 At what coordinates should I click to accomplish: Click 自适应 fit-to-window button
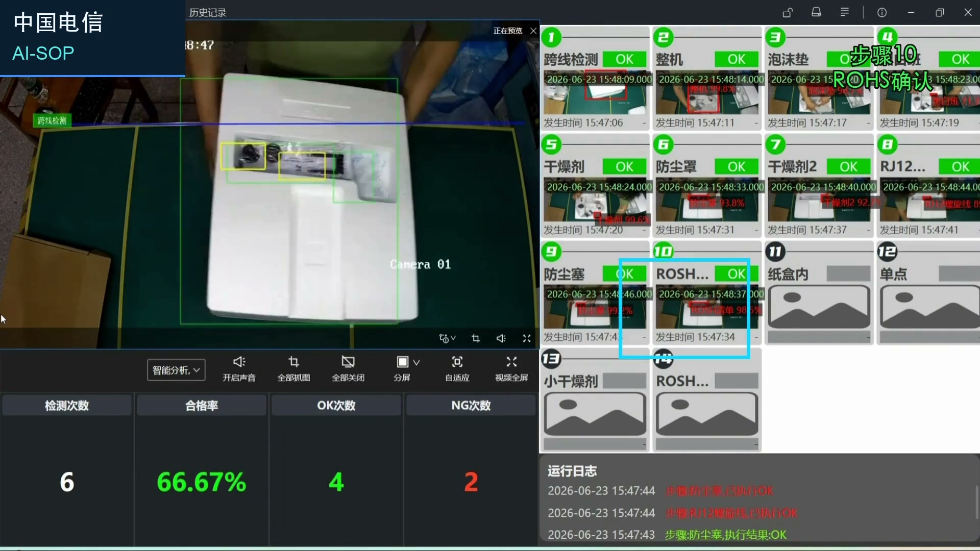tap(457, 369)
